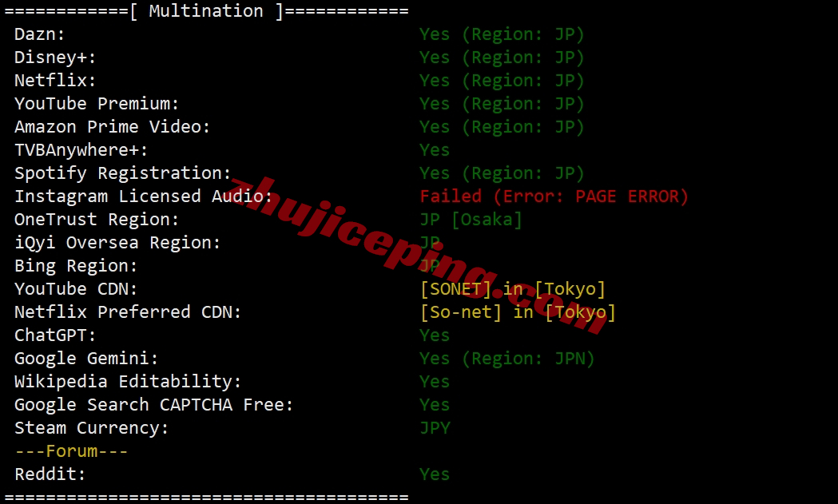This screenshot has width=838, height=504.
Task: Select the iQyi Oversea Region label
Action: [x=117, y=243]
